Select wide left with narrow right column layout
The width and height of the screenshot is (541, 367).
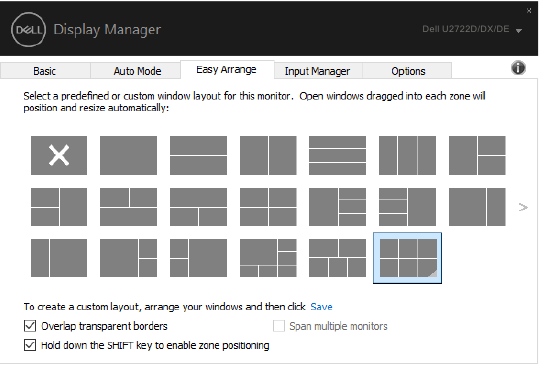point(477,207)
